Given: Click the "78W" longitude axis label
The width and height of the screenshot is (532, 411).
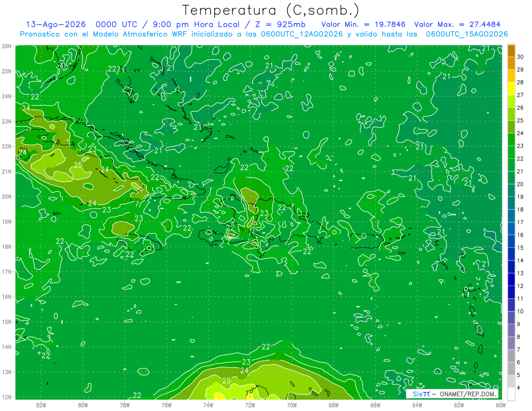Looking at the screenshot, I should pyautogui.click(x=125, y=405).
